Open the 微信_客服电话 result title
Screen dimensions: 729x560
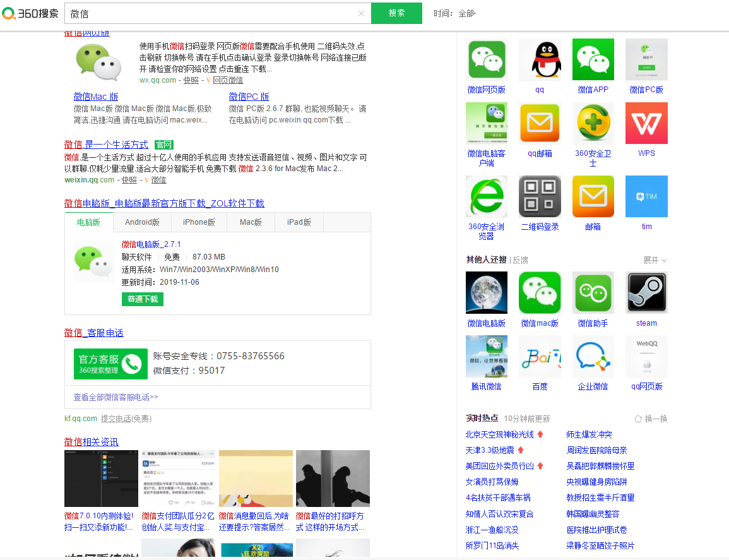coord(94,333)
